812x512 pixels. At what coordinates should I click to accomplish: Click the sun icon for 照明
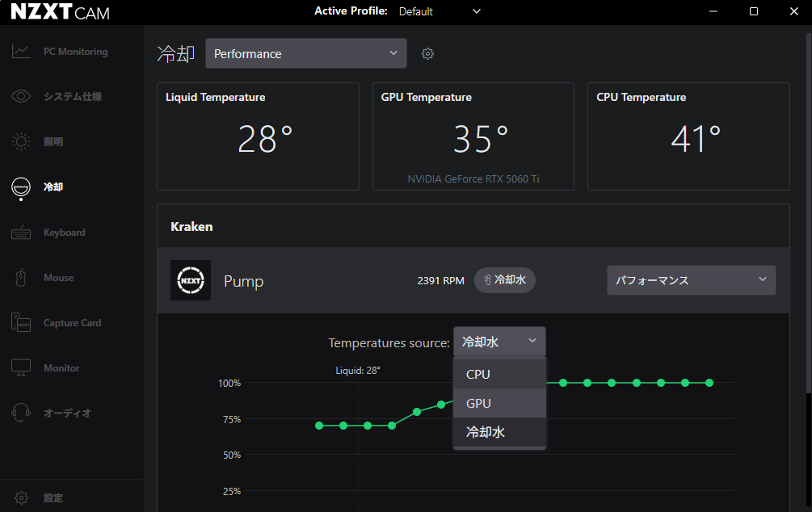[x=21, y=141]
